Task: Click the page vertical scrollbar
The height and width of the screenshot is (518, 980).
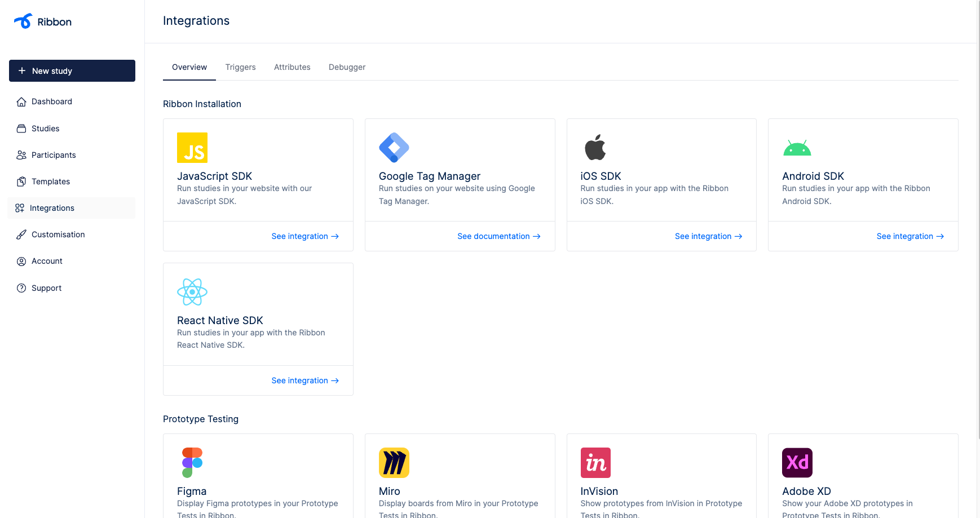Action: 978,219
